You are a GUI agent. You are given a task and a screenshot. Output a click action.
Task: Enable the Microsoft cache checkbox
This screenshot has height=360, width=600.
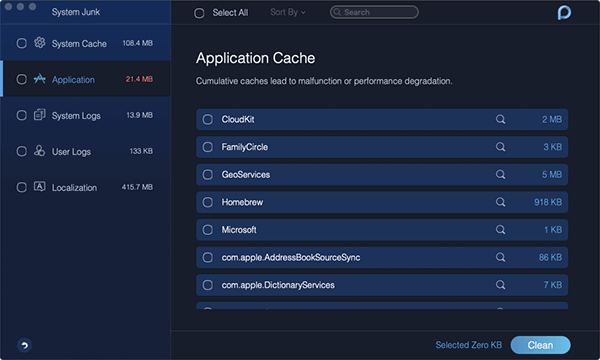tap(207, 230)
